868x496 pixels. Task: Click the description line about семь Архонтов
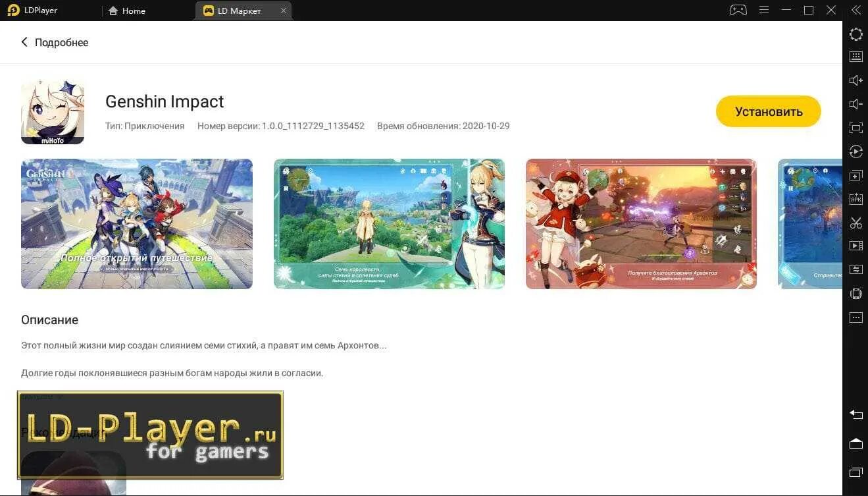(204, 345)
